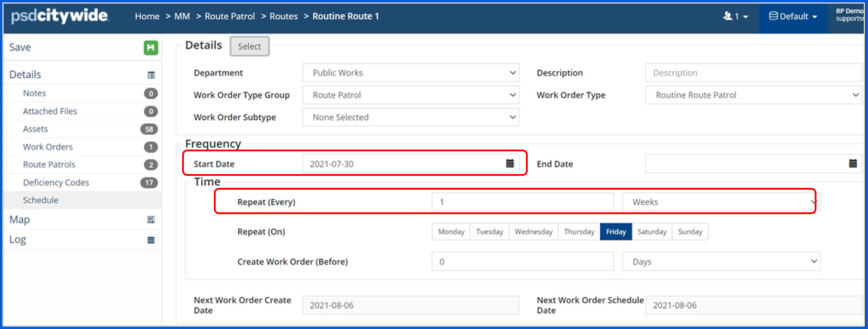Open the Work Order Type dropdown
Image resolution: width=868 pixels, height=329 pixels.
(x=754, y=95)
